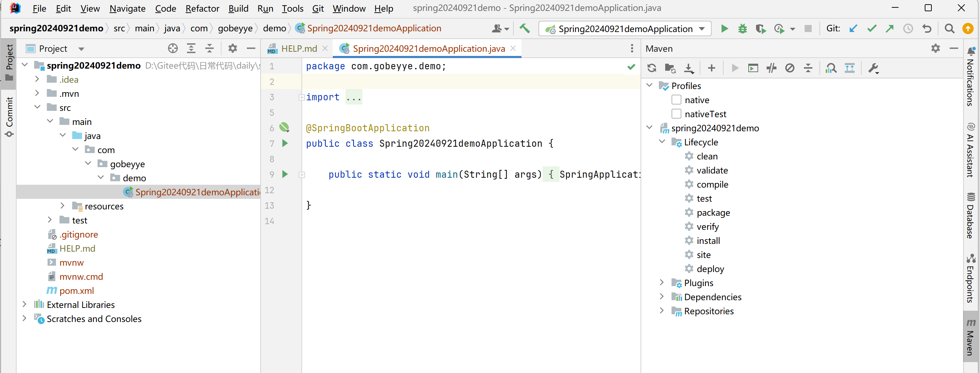The image size is (980, 373).
Task: Select the Maven package lifecycle goal
Action: (x=713, y=213)
